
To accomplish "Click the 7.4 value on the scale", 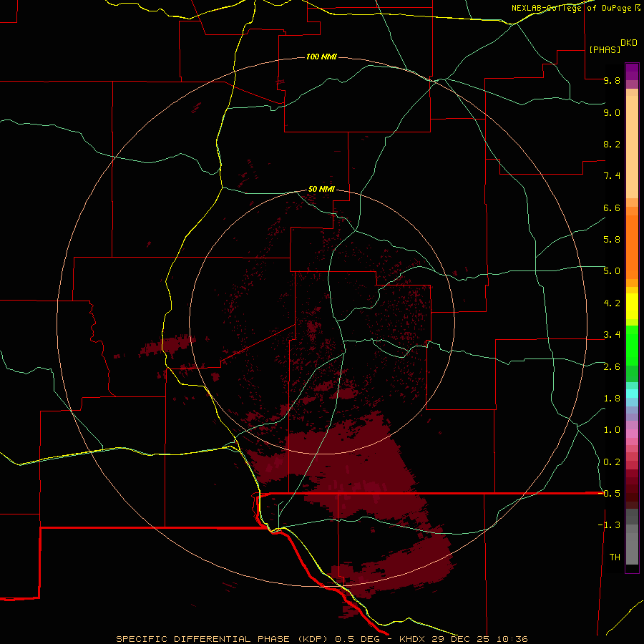I will (612, 176).
